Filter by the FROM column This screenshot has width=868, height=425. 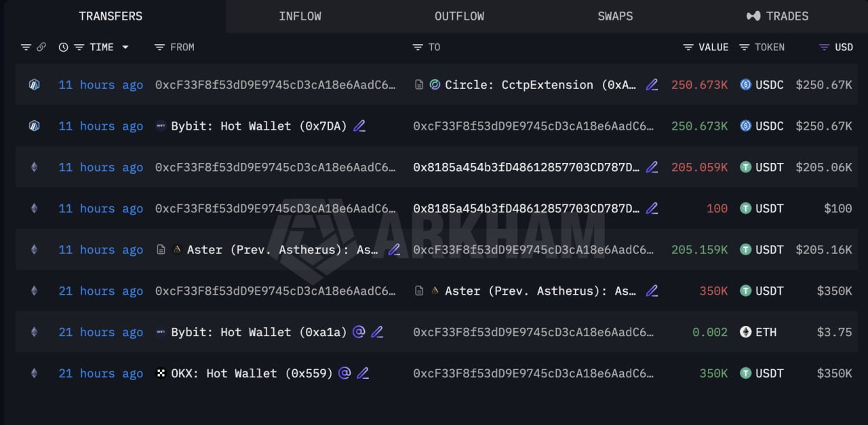click(x=159, y=47)
